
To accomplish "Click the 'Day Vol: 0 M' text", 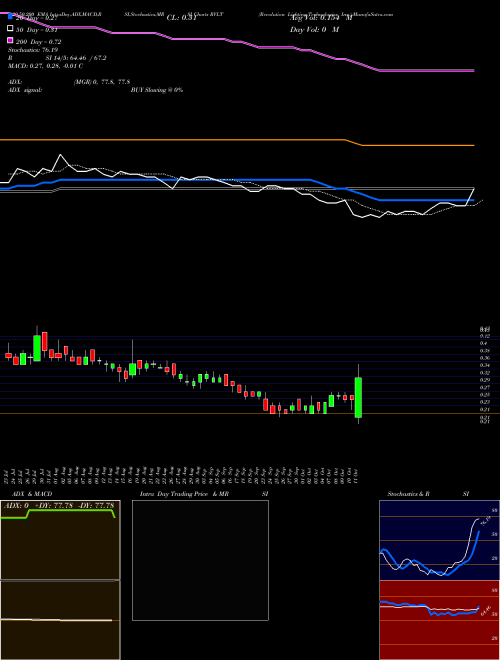I will pyautogui.click(x=314, y=30).
